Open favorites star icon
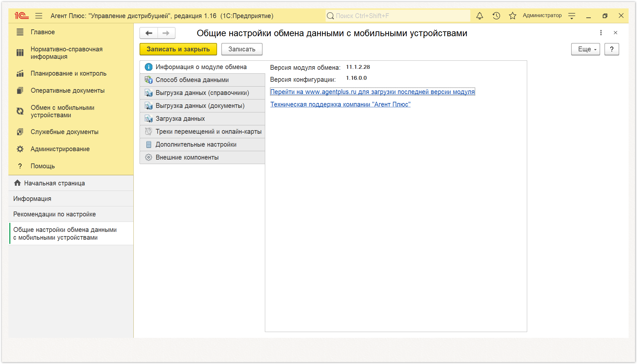637x364 pixels. point(513,16)
